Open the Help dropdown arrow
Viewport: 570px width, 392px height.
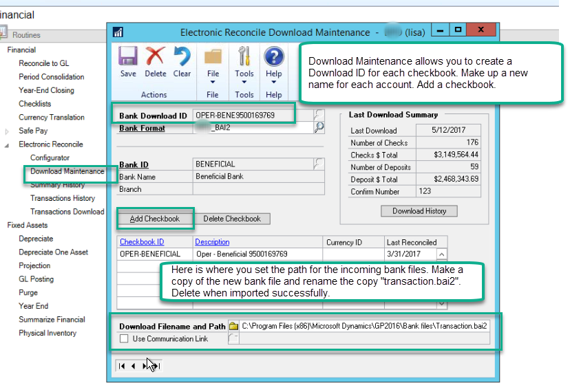(274, 82)
